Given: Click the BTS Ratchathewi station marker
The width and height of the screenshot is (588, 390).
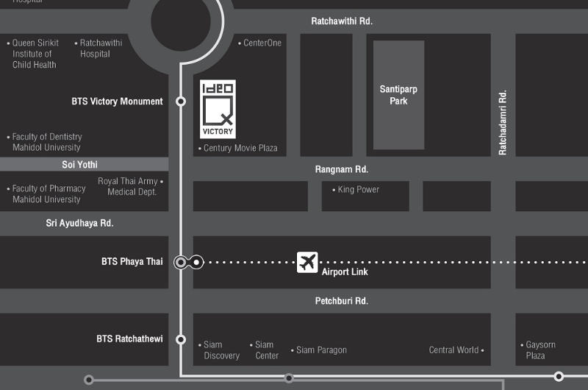Looking at the screenshot, I should (x=181, y=339).
